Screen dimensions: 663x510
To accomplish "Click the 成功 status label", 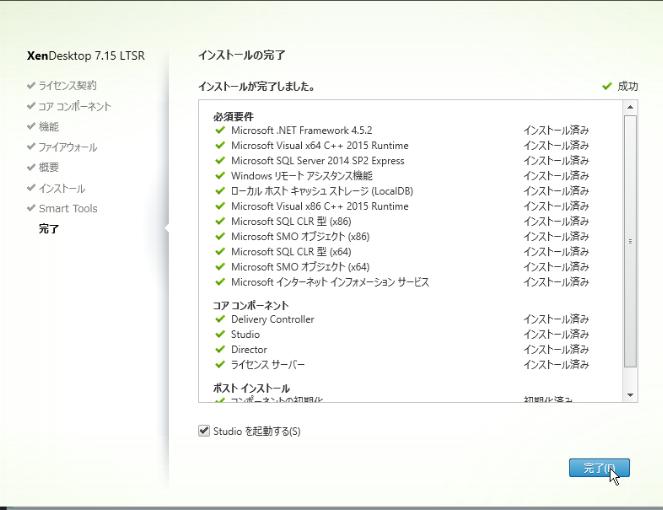I will point(627,86).
